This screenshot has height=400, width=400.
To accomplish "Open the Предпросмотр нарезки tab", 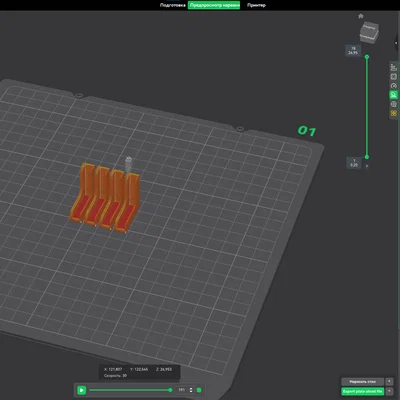I will [x=214, y=5].
